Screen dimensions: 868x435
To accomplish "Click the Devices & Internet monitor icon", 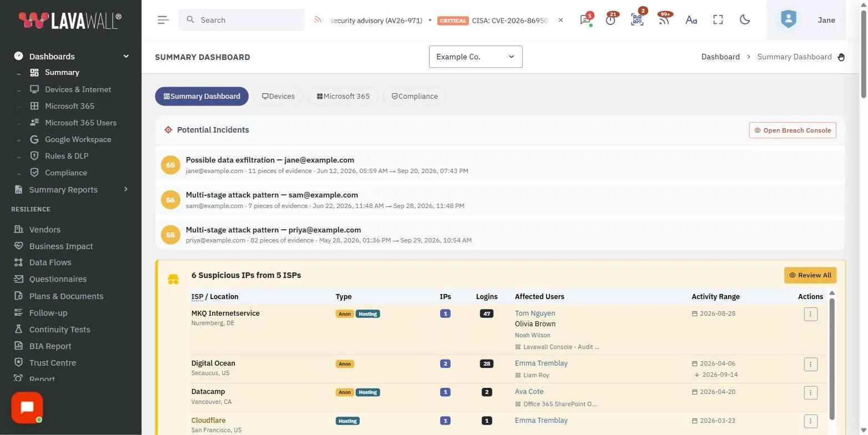I will pos(34,89).
